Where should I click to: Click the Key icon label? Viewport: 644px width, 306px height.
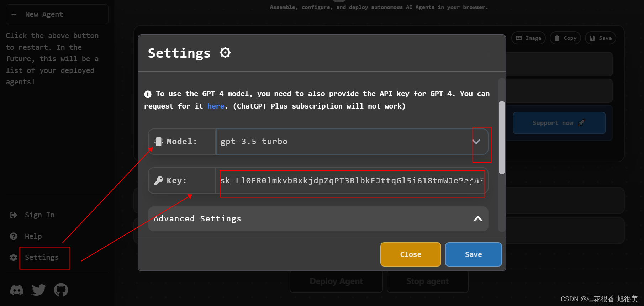pyautogui.click(x=159, y=181)
